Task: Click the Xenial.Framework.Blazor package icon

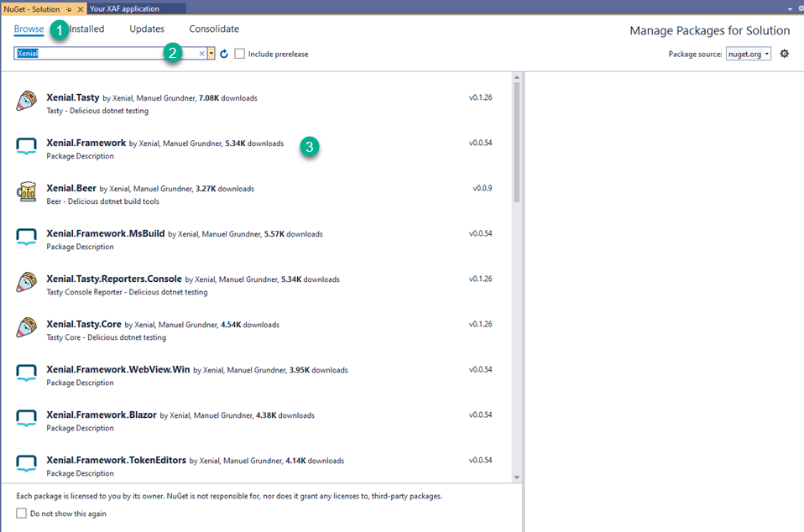Action: (26, 418)
